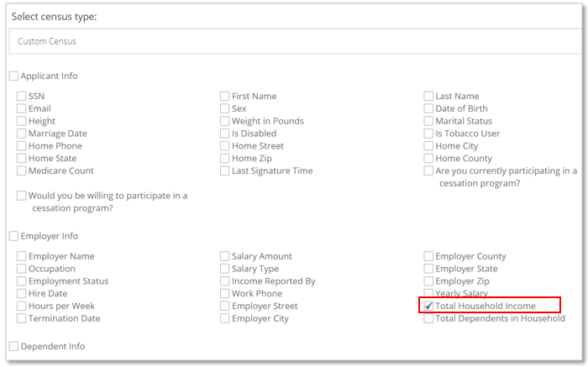This screenshot has width=588, height=367.
Task: Select Income Reported By checkbox
Action: point(224,280)
